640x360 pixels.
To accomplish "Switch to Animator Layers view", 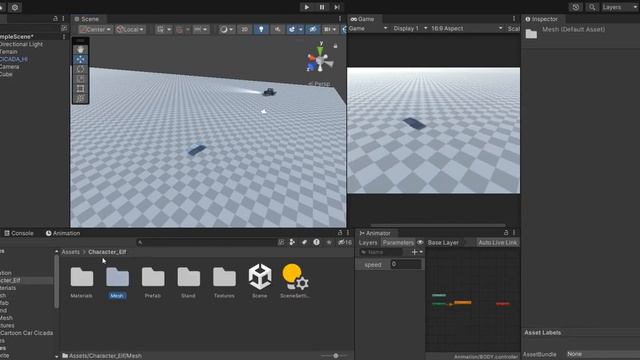I will (368, 243).
